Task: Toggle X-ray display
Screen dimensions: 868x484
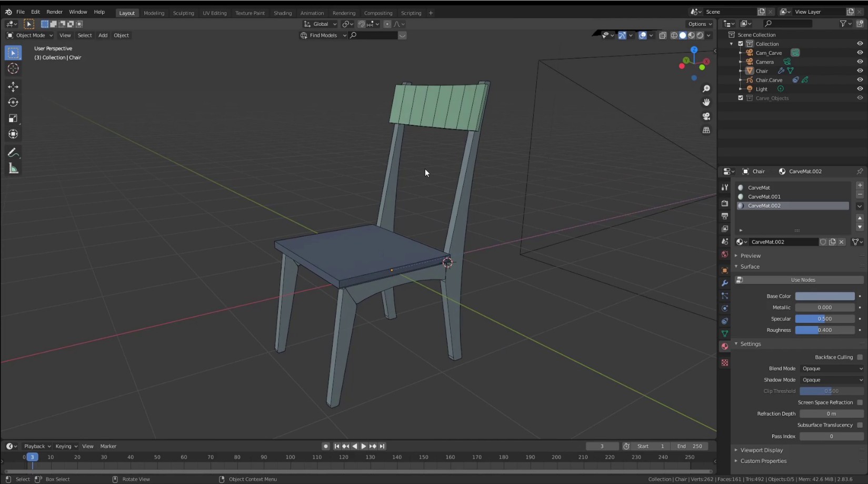Action: click(x=663, y=35)
